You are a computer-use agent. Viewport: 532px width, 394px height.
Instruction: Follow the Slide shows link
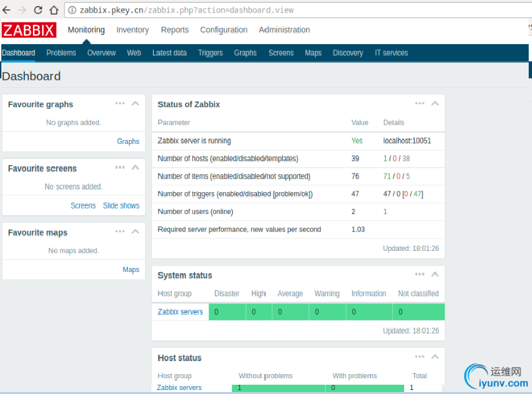[121, 205]
